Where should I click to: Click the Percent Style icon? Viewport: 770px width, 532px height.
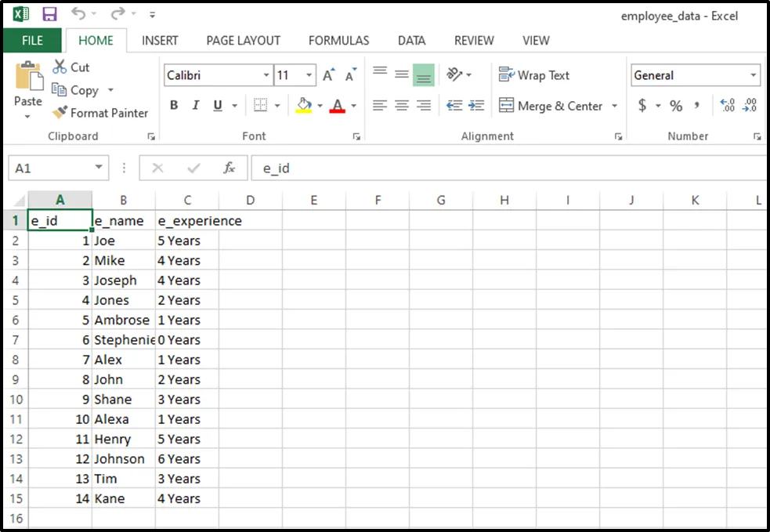676,106
